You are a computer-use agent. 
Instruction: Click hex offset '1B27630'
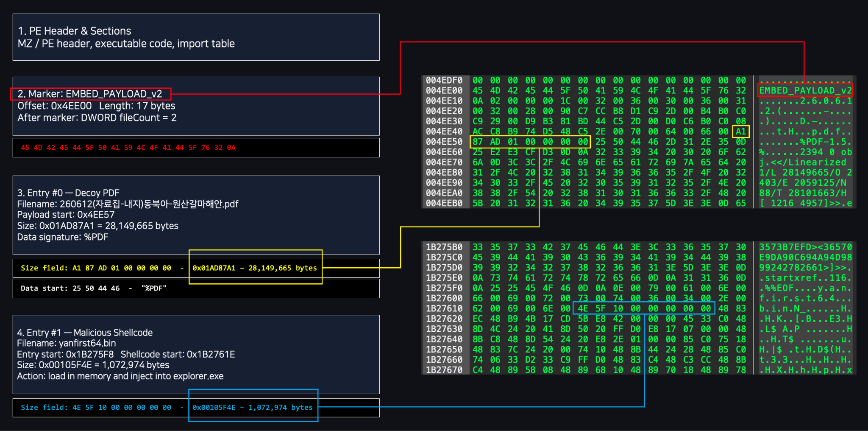click(444, 329)
